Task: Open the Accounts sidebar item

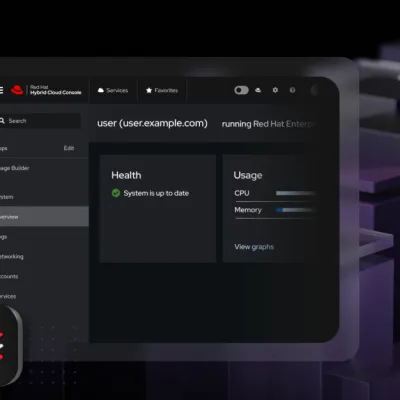Action: pyautogui.click(x=9, y=276)
